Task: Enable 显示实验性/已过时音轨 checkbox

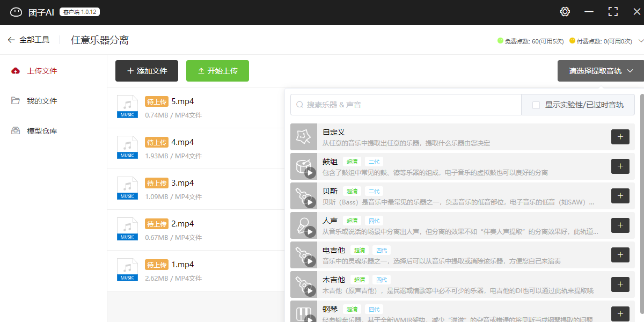Action: [x=536, y=105]
